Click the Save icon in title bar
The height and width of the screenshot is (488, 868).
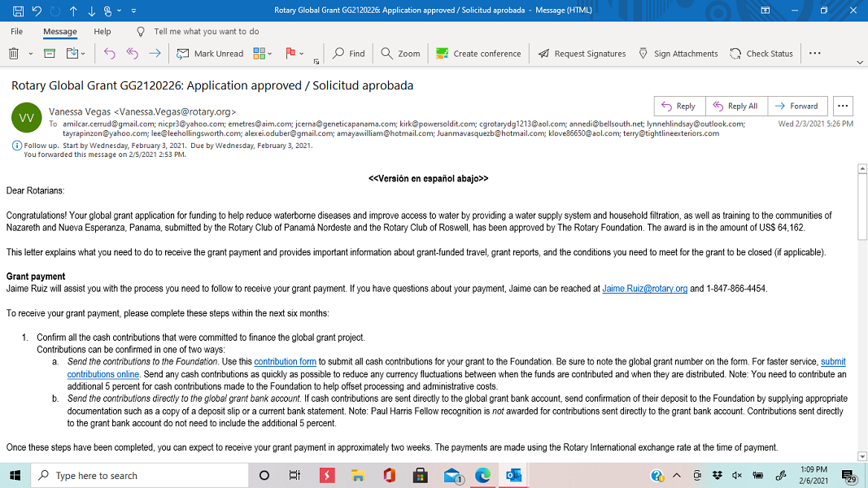(x=16, y=11)
